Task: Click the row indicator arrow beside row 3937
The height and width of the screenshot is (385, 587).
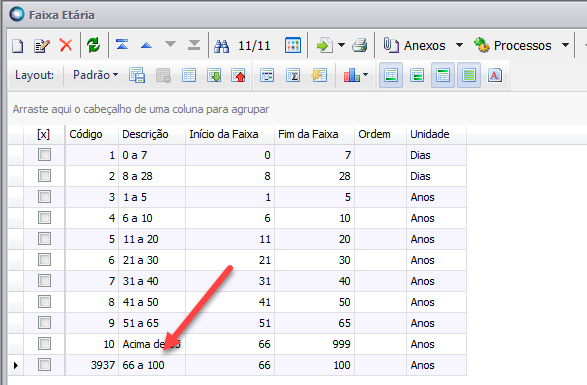Action: click(x=16, y=365)
